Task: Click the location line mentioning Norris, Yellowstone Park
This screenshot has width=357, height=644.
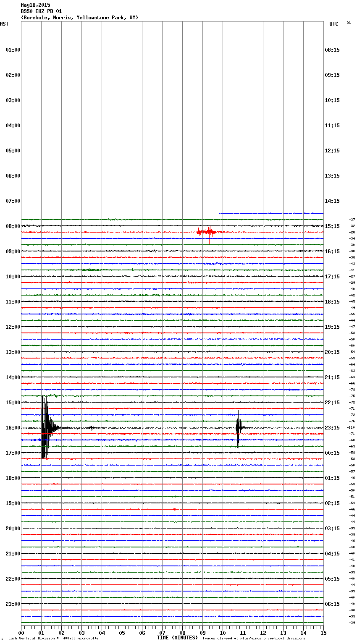Action: coord(79,18)
